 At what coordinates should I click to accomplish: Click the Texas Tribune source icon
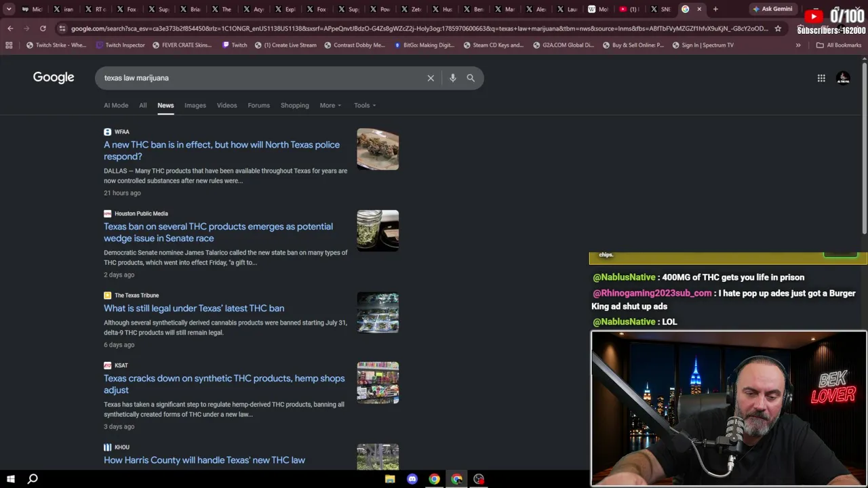107,296
